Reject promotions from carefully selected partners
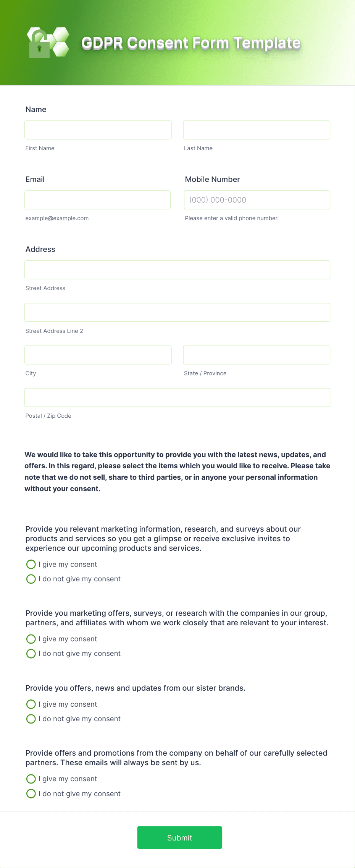This screenshot has height=868, width=355. coord(31,793)
